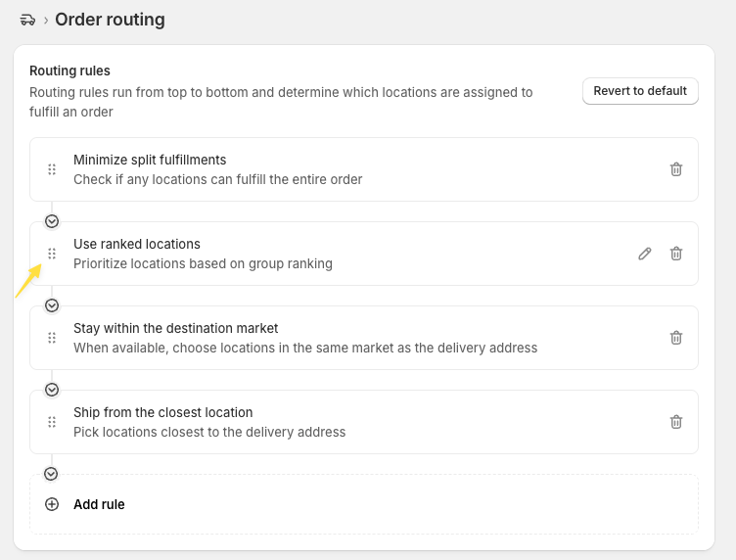Click drag handle of Ship from closest location

pyautogui.click(x=52, y=422)
